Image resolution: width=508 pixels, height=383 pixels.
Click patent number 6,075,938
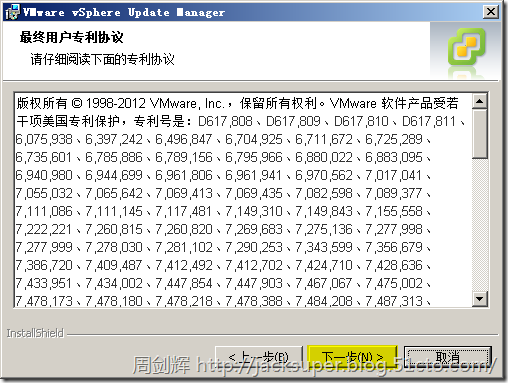click(44, 139)
